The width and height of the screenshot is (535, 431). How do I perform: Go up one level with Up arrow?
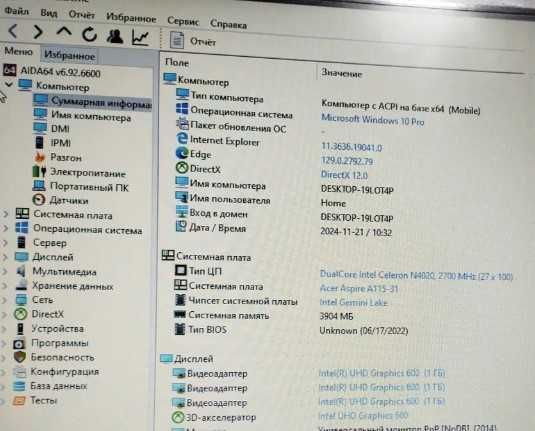(64, 32)
